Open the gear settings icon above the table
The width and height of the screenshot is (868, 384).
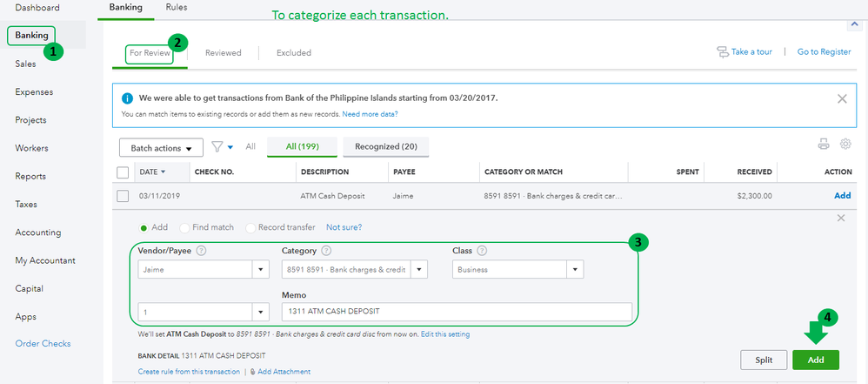pyautogui.click(x=845, y=145)
